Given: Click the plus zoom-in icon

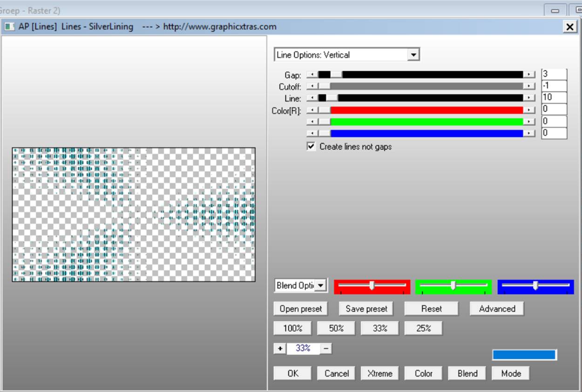Looking at the screenshot, I should point(280,348).
